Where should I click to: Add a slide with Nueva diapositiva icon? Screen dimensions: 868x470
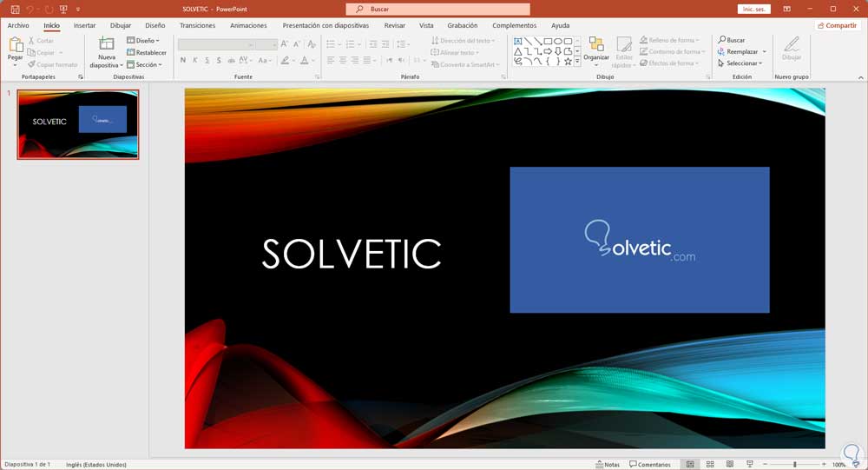[x=106, y=43]
